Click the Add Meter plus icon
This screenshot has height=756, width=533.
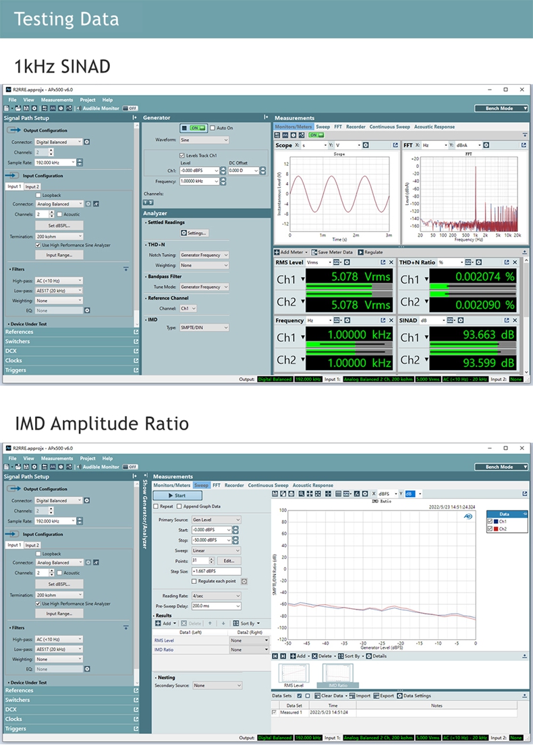pyautogui.click(x=277, y=252)
